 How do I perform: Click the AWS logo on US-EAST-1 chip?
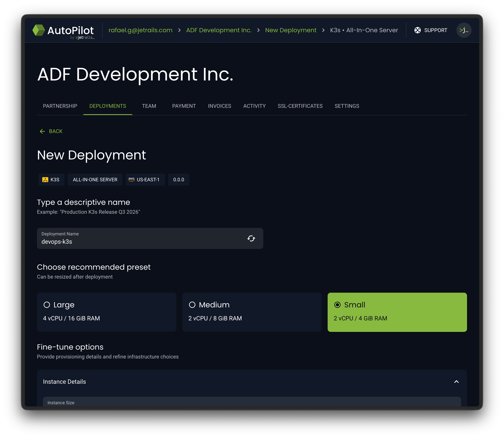point(131,179)
